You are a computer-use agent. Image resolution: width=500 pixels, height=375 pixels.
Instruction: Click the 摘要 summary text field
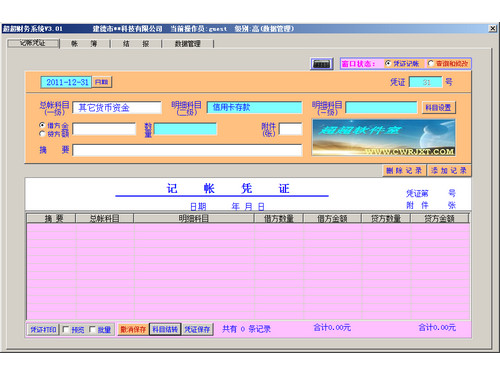click(187, 150)
